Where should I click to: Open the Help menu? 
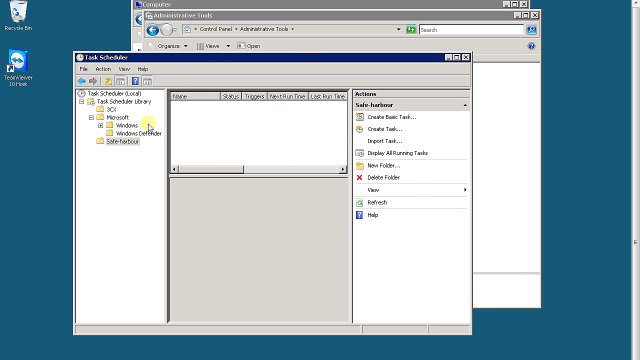point(143,69)
